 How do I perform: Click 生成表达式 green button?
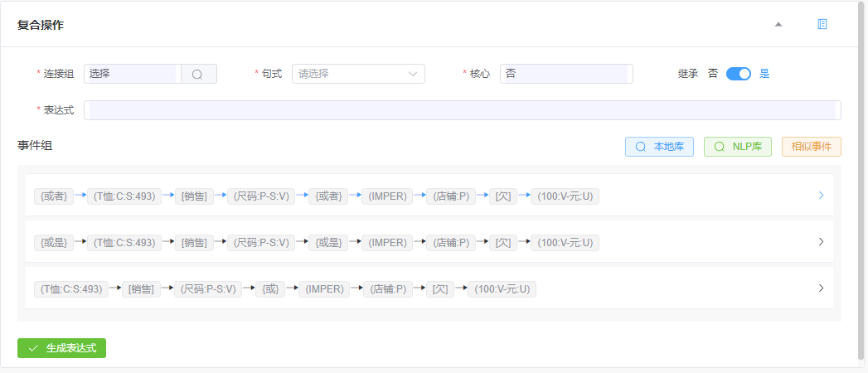point(61,348)
